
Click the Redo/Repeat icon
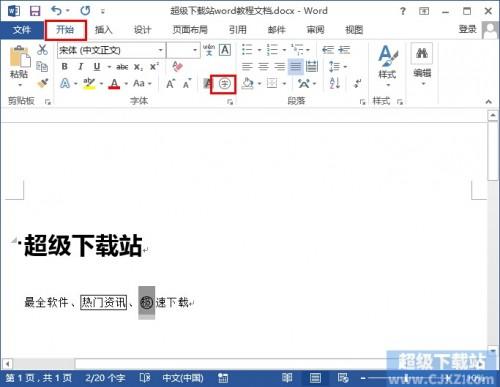coord(85,11)
